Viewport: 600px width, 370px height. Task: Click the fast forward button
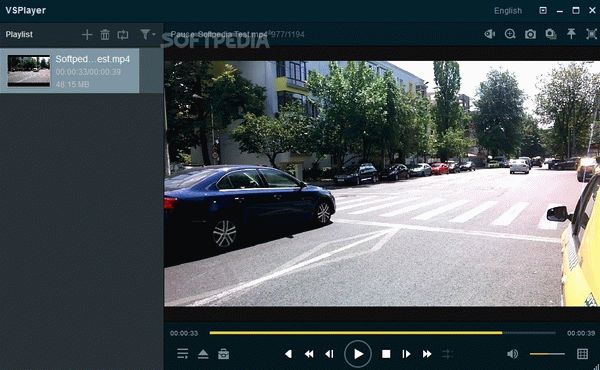point(427,354)
